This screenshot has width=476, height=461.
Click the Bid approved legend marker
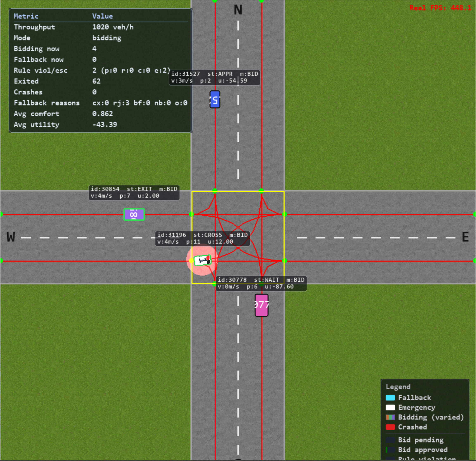click(x=390, y=450)
